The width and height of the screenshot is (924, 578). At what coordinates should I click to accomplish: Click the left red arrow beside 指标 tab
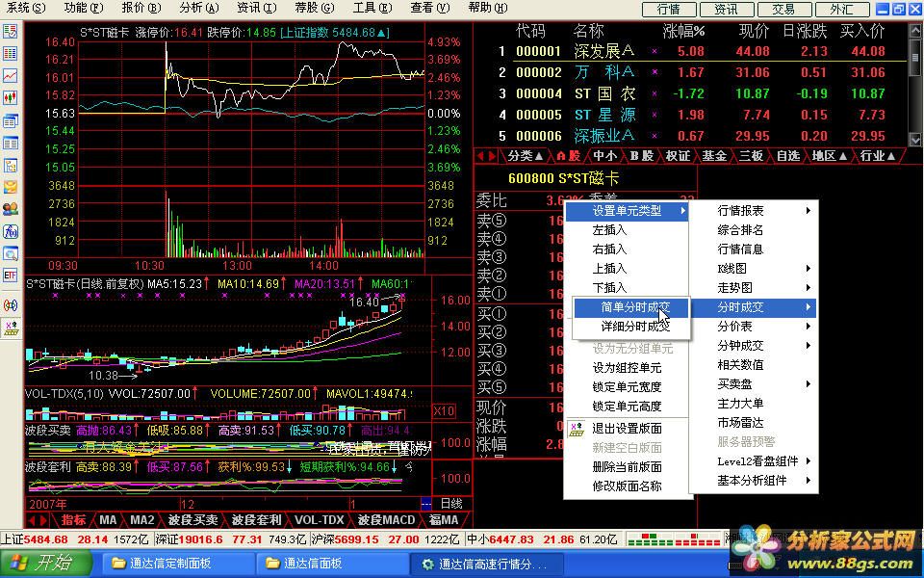[x=32, y=520]
